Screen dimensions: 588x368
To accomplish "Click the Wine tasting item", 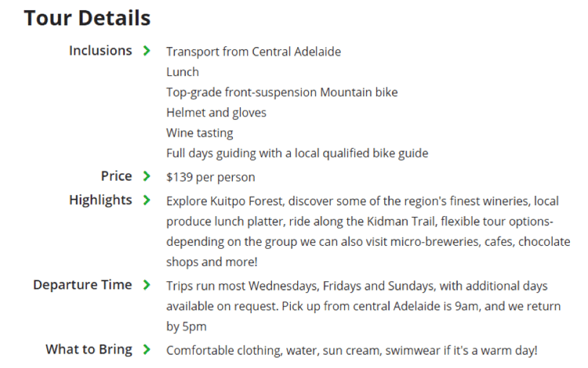I will pyautogui.click(x=199, y=133).
